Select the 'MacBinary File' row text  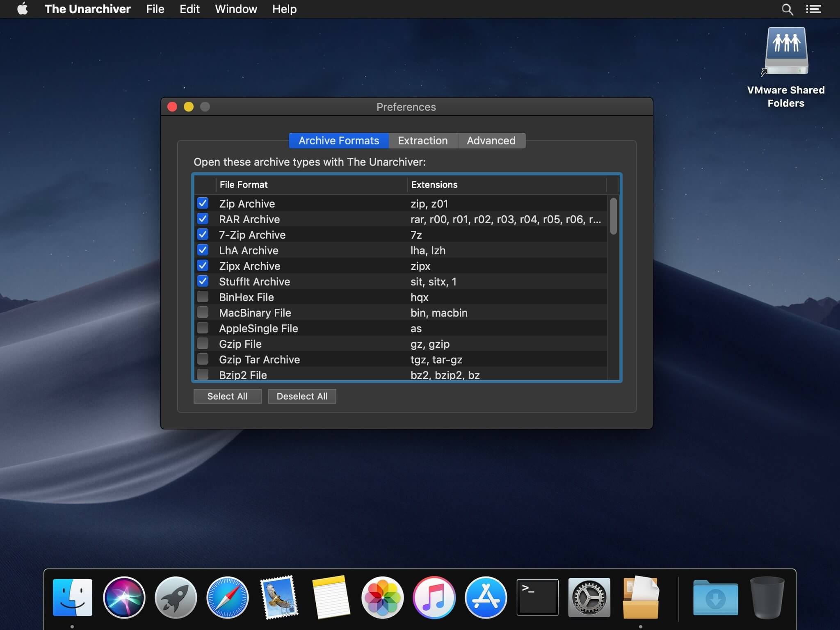(x=255, y=313)
